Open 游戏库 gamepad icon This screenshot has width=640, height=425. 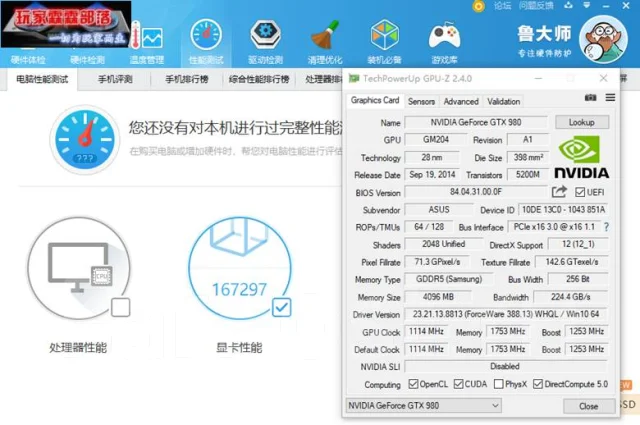coord(444,36)
